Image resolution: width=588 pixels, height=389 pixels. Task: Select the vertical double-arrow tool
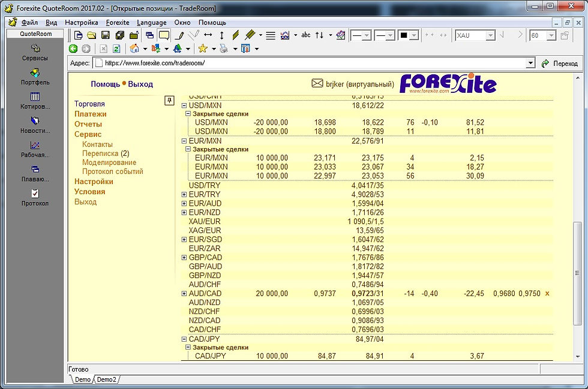221,35
